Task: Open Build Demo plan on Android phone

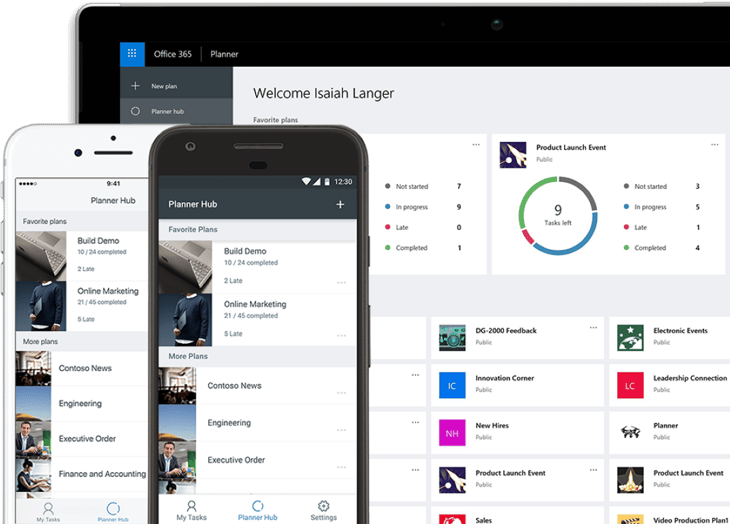Action: tap(257, 267)
